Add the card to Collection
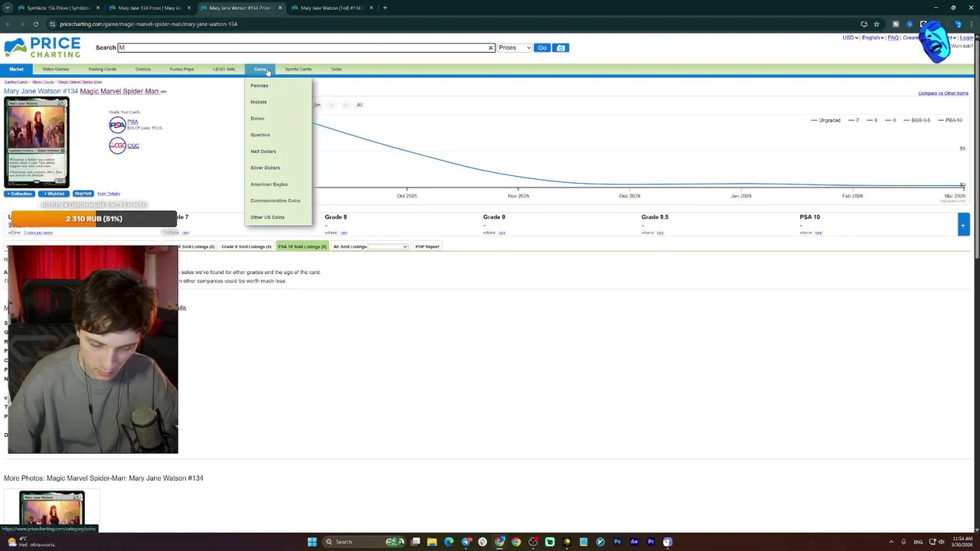The image size is (980, 551). [x=19, y=194]
